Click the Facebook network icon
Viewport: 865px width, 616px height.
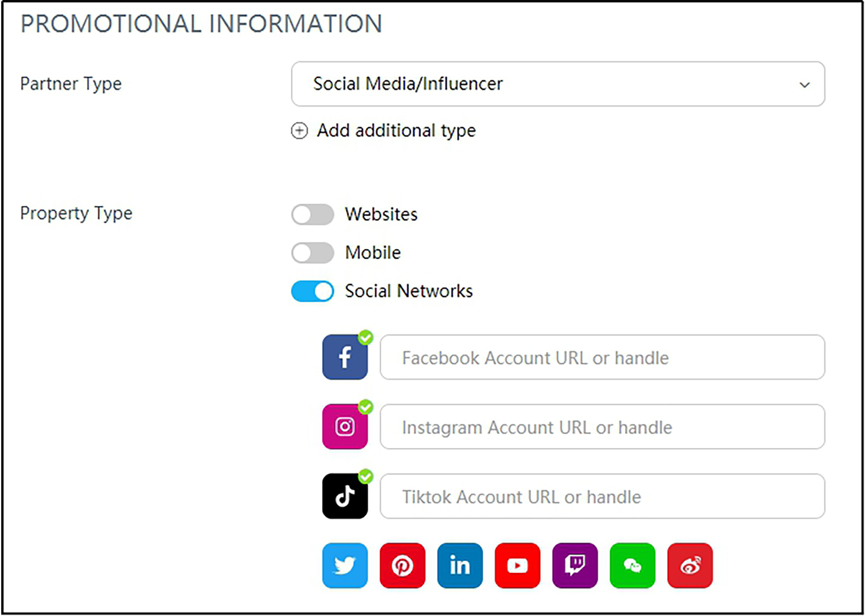tap(344, 358)
